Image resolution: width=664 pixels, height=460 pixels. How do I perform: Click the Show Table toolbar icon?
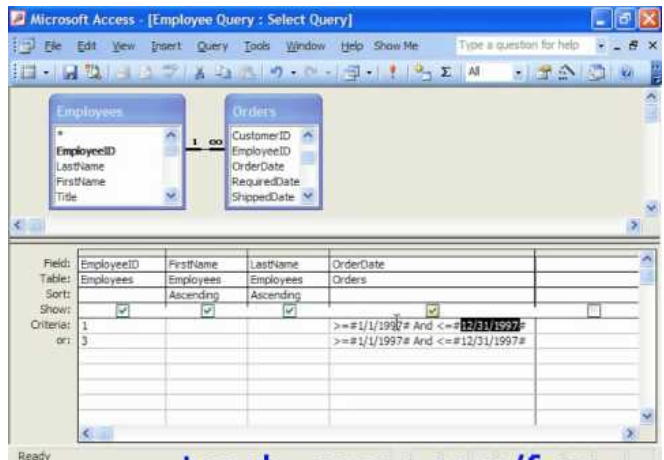pyautogui.click(x=422, y=72)
